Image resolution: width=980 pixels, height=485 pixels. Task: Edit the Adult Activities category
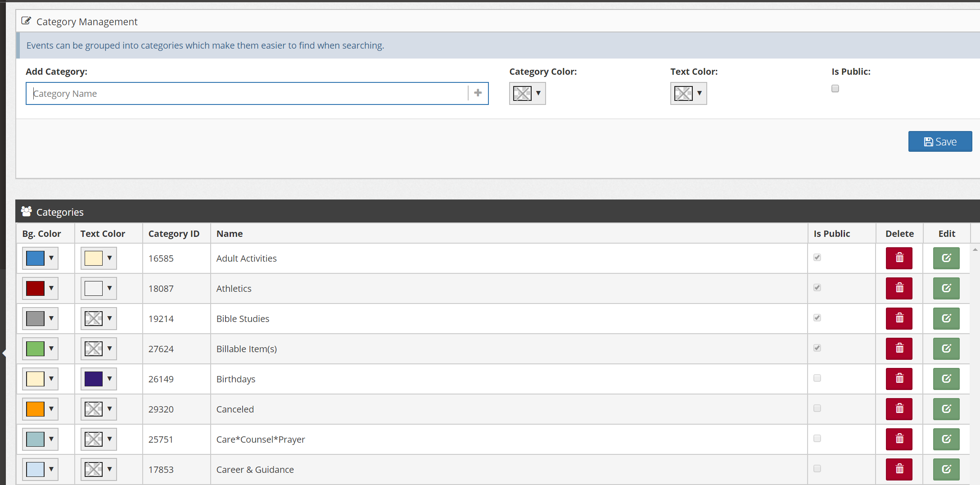pyautogui.click(x=946, y=258)
